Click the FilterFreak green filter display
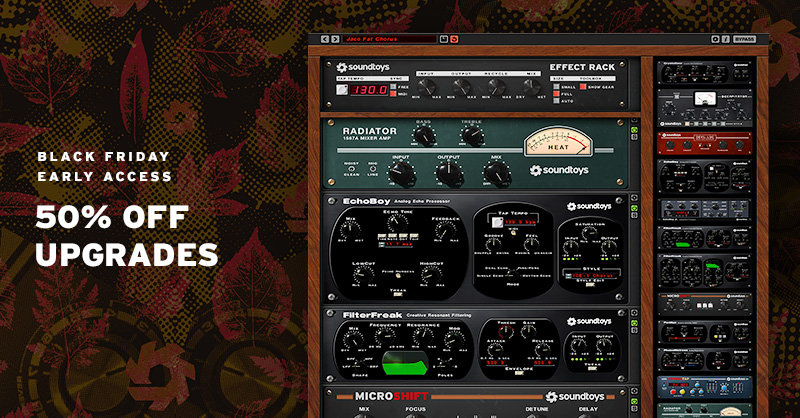Viewport: 800px width, 418px height. 404,364
